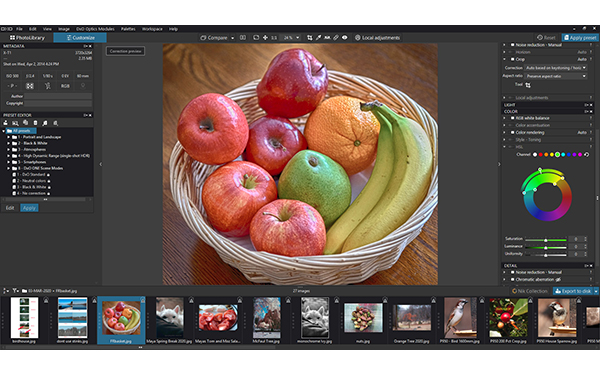Click the flash icon in Metadata panel
The height and width of the screenshot is (375, 600).
(47, 86)
